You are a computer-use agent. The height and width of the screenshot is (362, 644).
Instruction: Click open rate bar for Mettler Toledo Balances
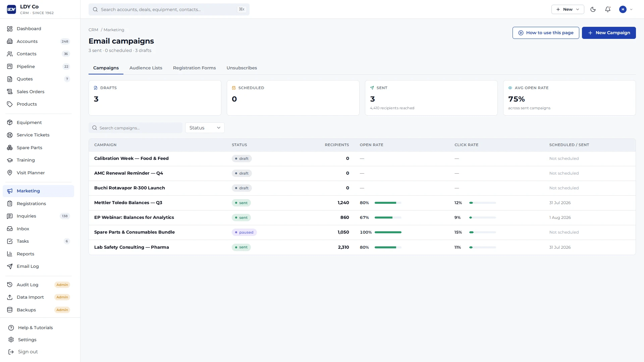[388, 203]
